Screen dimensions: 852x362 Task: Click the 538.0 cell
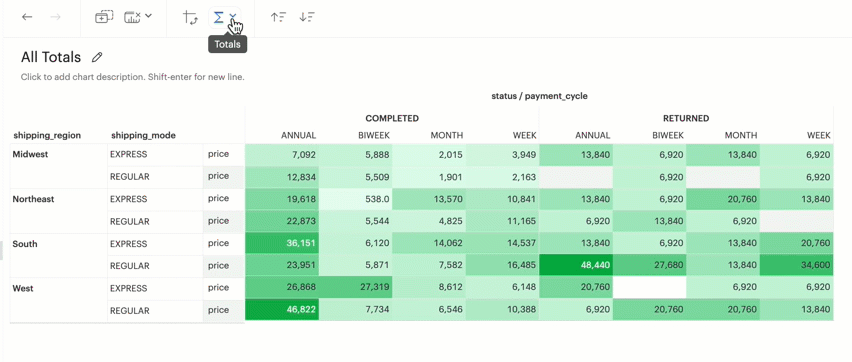coord(356,199)
